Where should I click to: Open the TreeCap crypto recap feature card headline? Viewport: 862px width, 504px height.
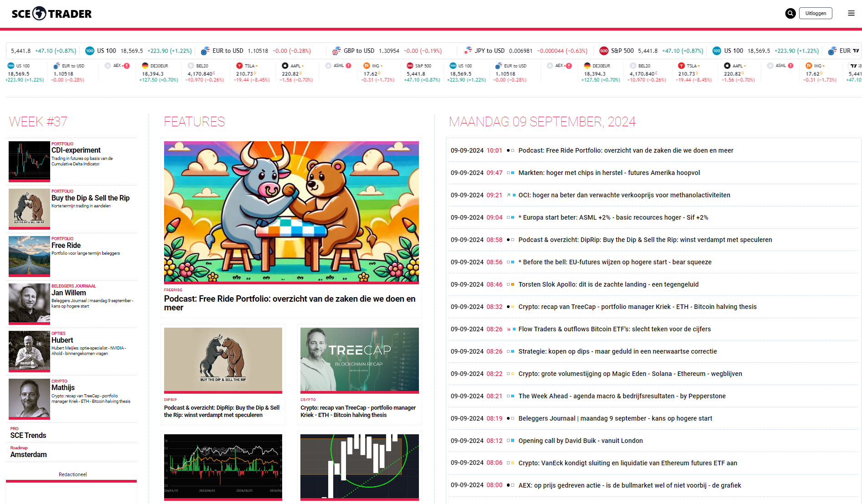[358, 411]
